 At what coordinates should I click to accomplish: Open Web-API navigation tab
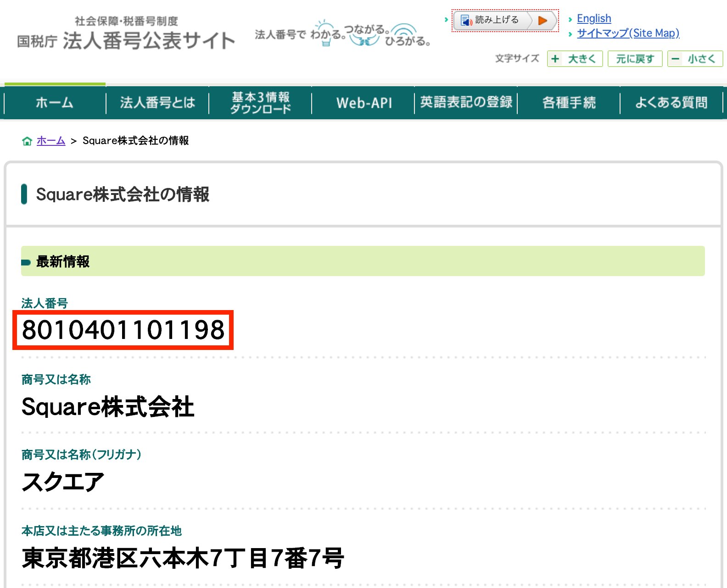coord(363,103)
